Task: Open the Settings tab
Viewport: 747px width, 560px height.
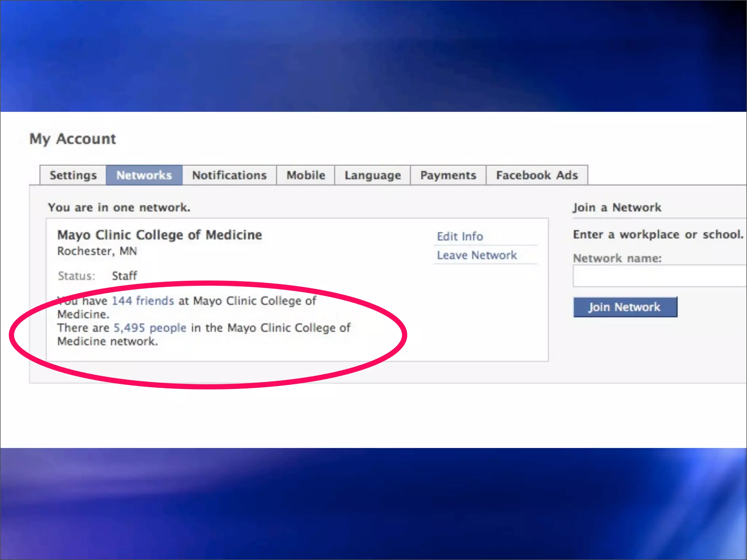Action: tap(73, 175)
